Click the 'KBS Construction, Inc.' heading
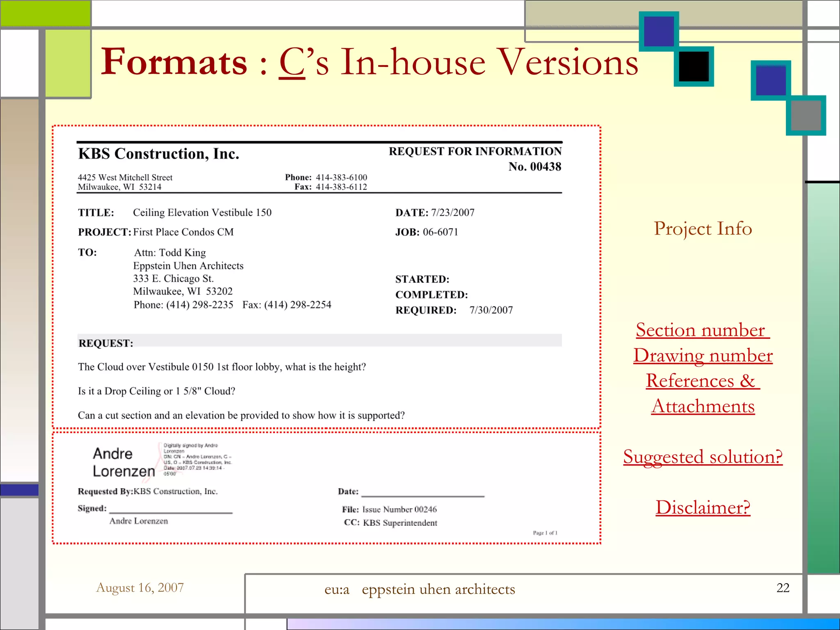The image size is (840, 630). click(x=159, y=154)
